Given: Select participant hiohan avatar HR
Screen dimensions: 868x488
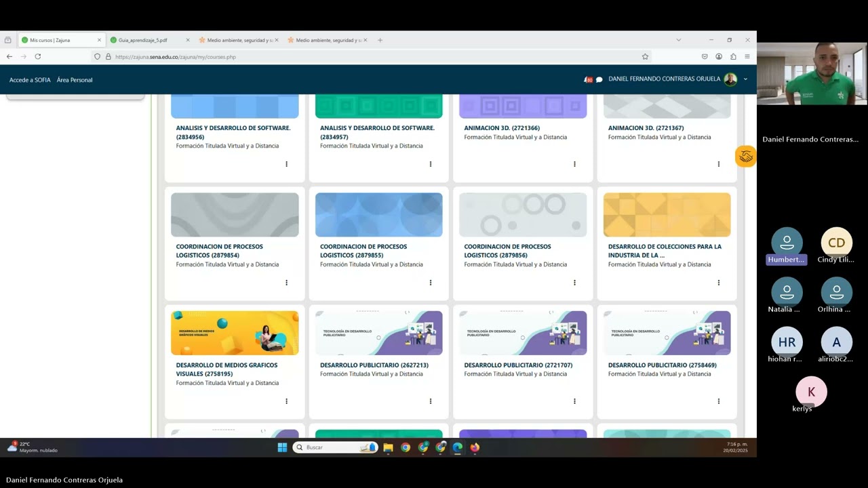Looking at the screenshot, I should (787, 342).
